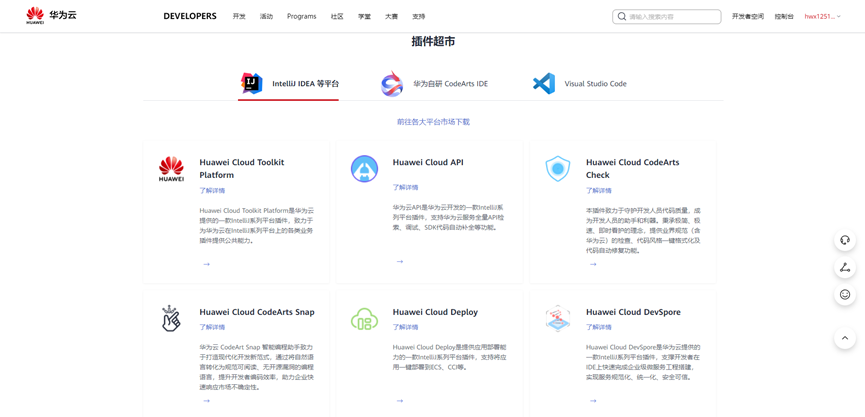Click the share nodes floating icon
Image resolution: width=865 pixels, height=417 pixels.
tap(845, 268)
